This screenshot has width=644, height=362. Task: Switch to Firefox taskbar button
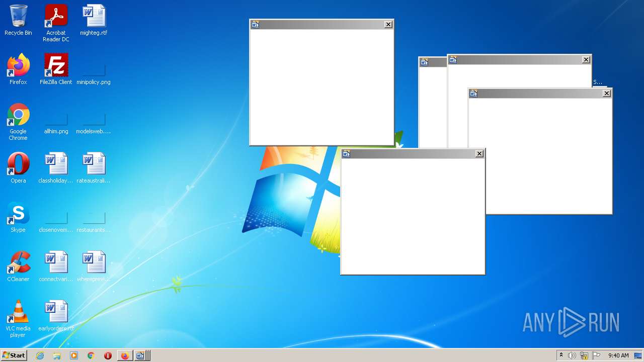tap(125, 355)
